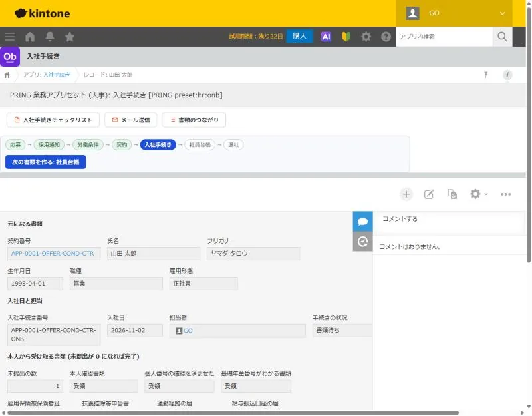This screenshot has width=532, height=416.
Task: Open the beginner guide leaf icon
Action: coord(346,37)
